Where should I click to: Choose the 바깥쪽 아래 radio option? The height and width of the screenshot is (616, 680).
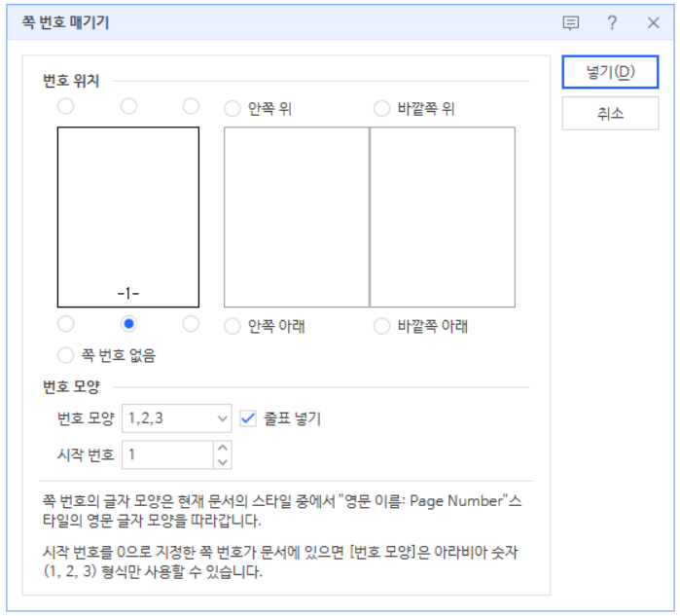coord(382,326)
